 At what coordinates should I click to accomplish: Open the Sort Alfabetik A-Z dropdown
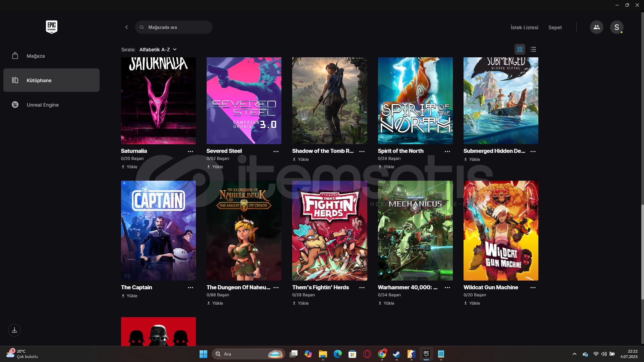tap(158, 50)
